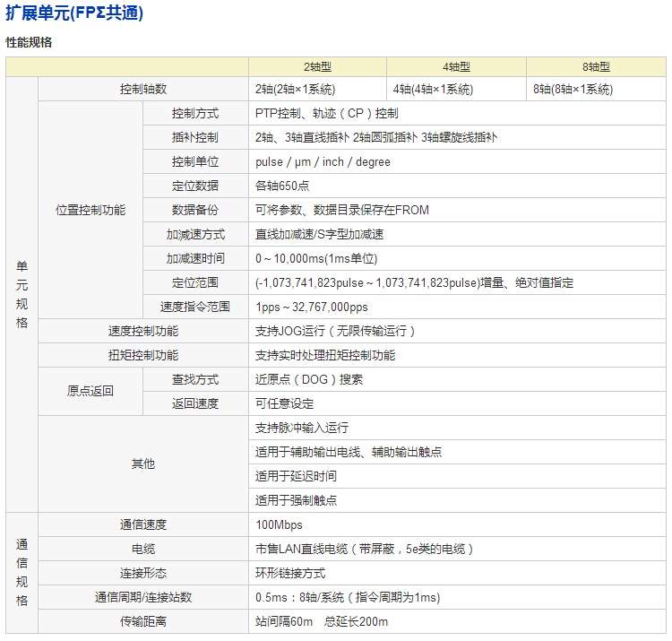Screen dimensions: 672x641
Task: Select the 8轴型 column header
Action: click(596, 67)
